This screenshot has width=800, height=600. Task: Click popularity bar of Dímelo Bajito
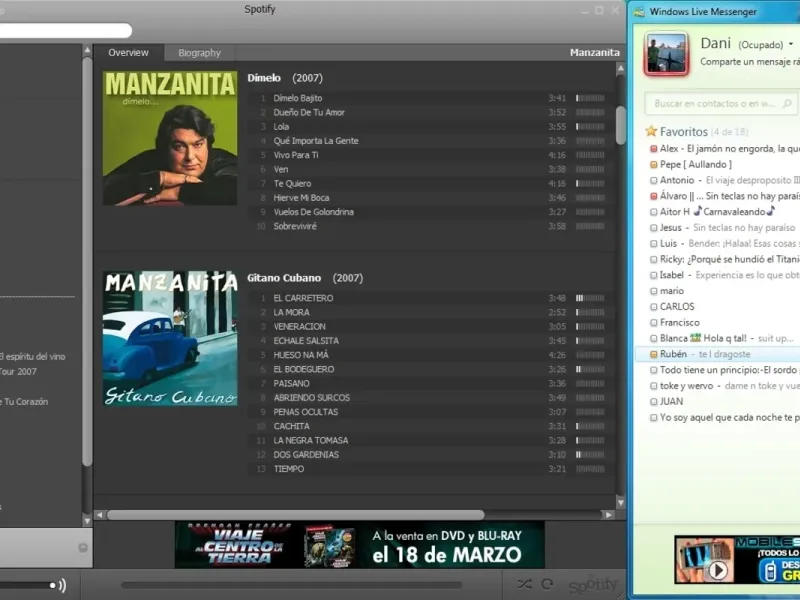click(590, 98)
